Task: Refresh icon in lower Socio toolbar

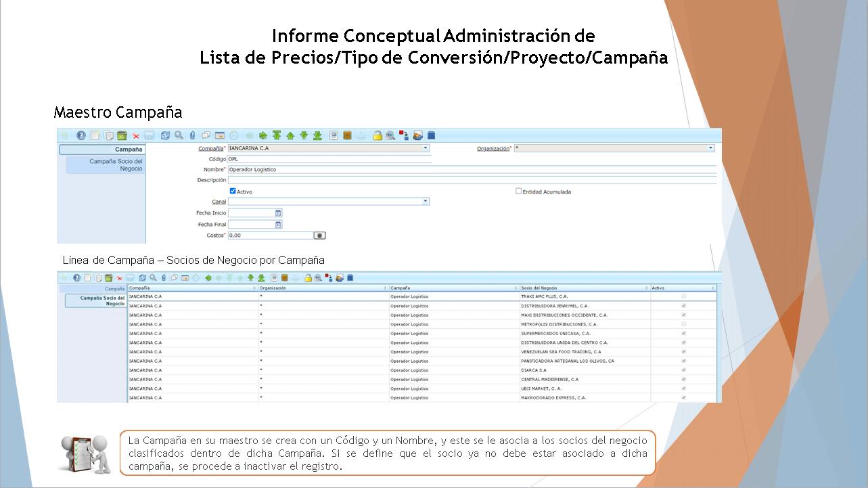Action: (142, 278)
